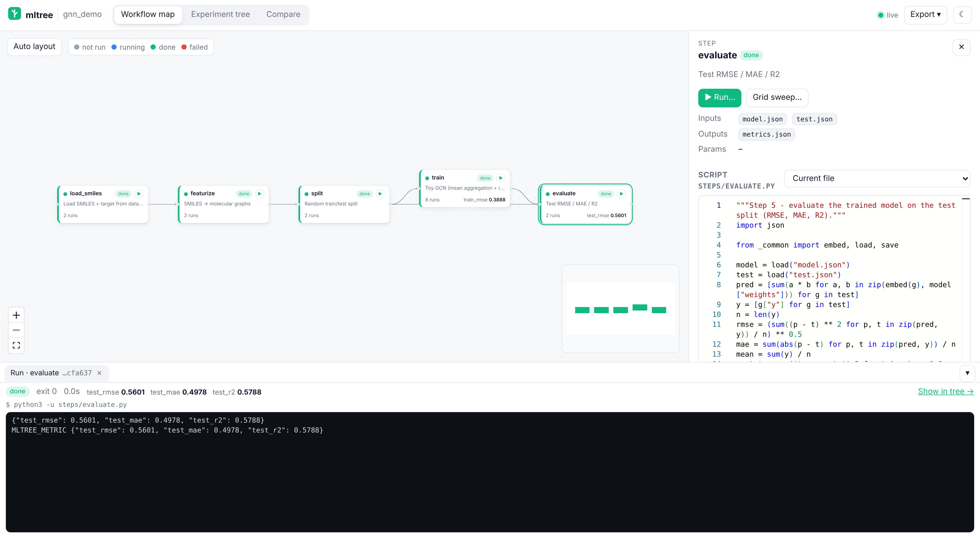Switch to the Experiment tree tab
Screen dimensions: 980x537
click(x=220, y=15)
